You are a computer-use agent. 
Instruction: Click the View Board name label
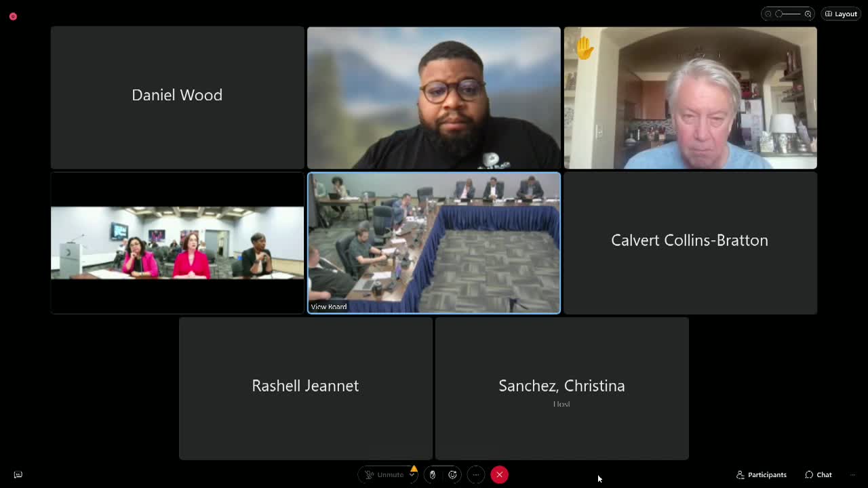click(329, 307)
